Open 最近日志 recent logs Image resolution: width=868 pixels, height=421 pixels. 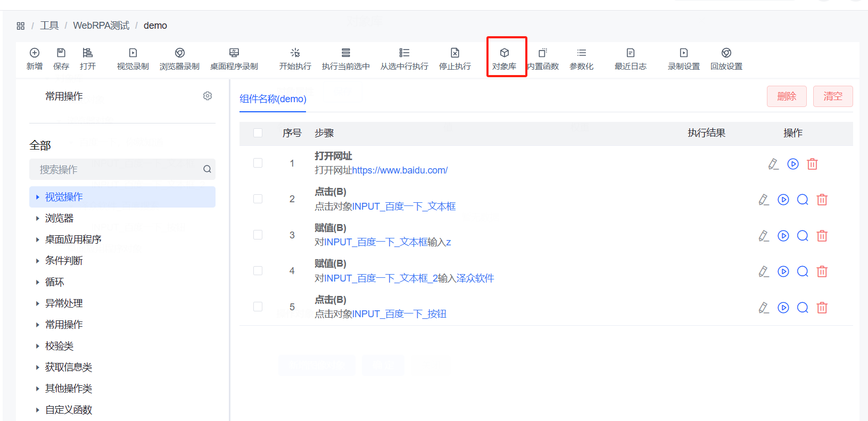coord(630,59)
